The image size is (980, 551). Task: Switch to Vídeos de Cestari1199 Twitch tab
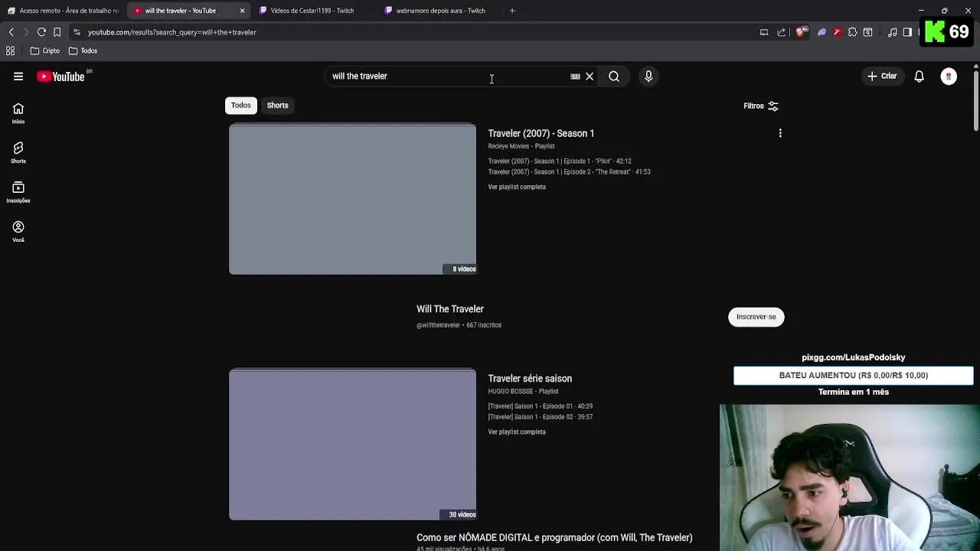(x=312, y=11)
